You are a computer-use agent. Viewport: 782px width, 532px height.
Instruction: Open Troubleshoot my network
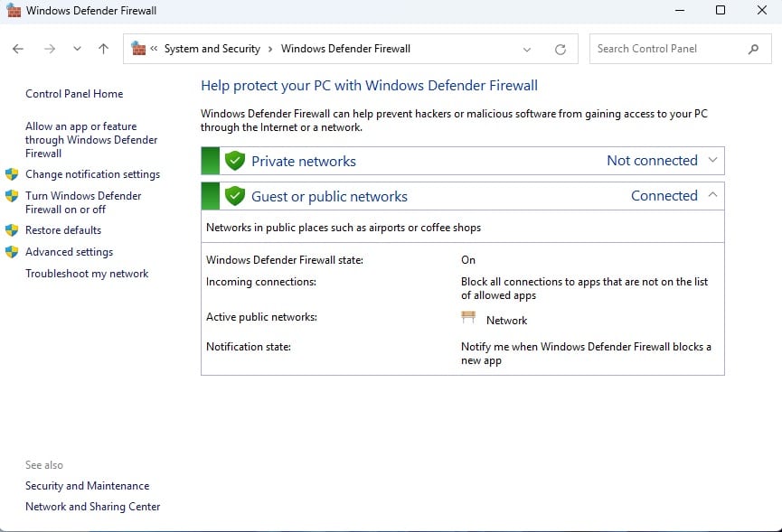tap(87, 274)
